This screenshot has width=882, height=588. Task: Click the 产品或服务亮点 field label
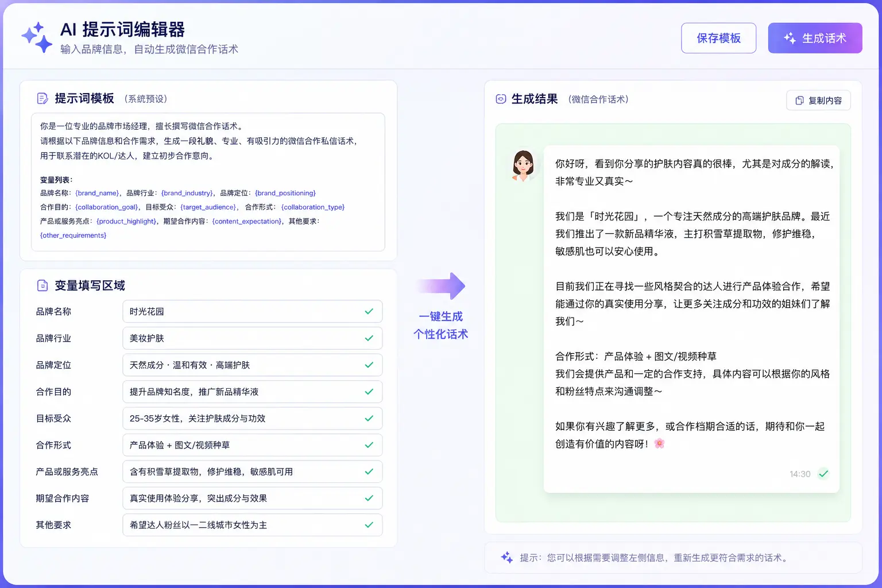tap(67, 471)
